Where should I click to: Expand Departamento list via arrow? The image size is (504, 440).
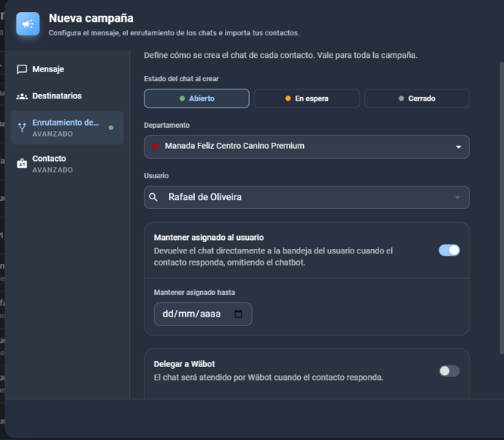[x=458, y=147]
